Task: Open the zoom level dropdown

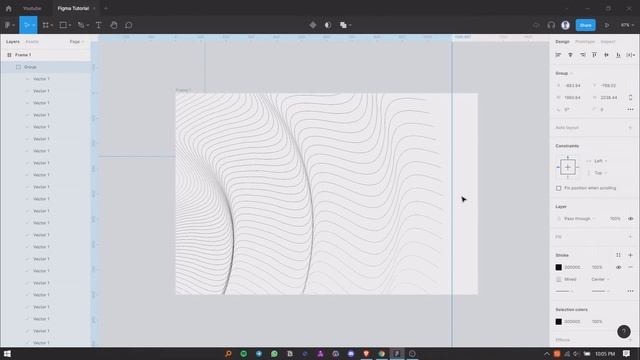Action: (x=627, y=25)
